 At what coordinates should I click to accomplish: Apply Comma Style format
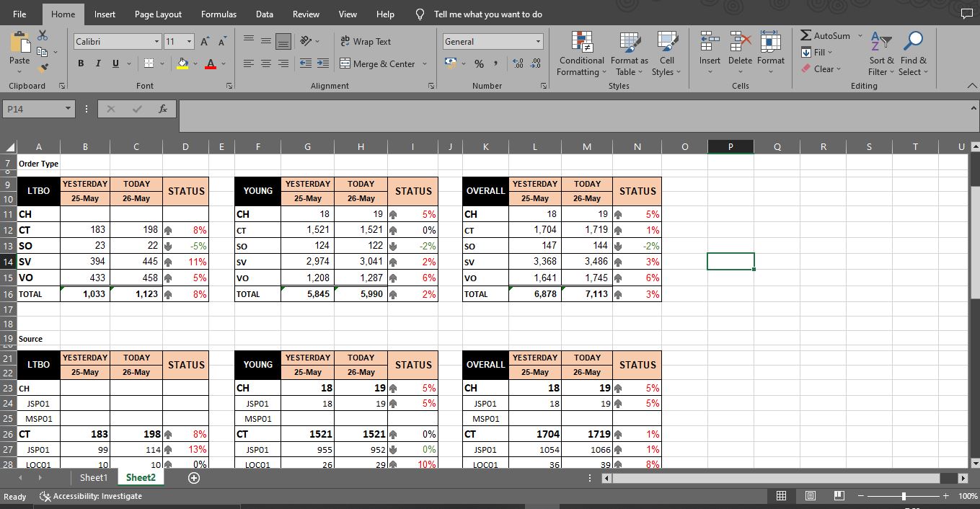497,64
